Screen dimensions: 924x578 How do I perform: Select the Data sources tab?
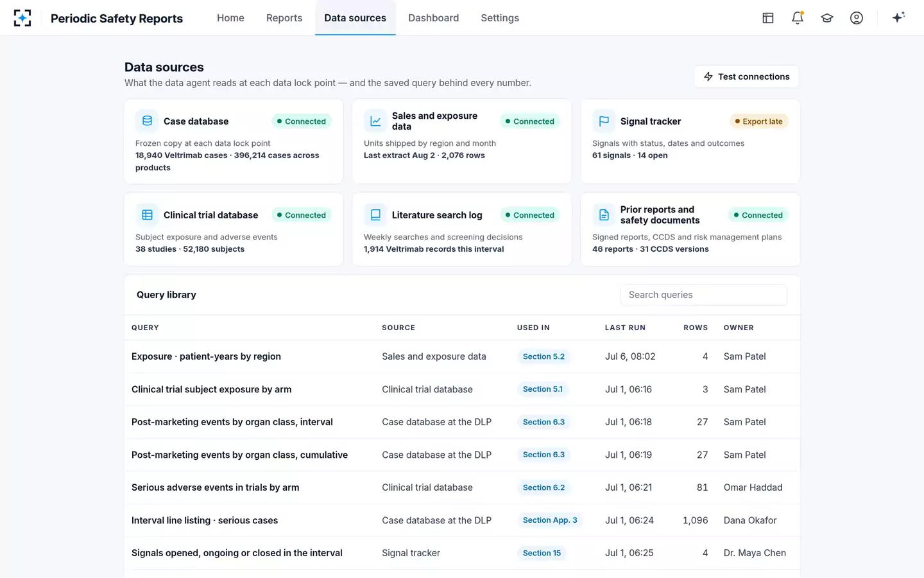pyautogui.click(x=355, y=18)
